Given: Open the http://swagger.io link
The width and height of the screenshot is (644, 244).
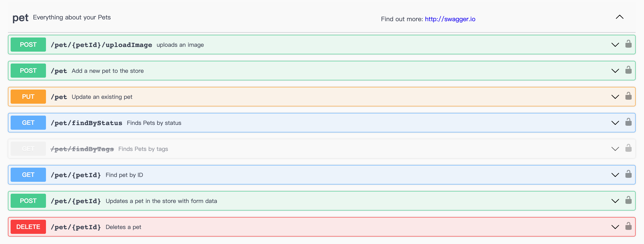Looking at the screenshot, I should [x=450, y=19].
